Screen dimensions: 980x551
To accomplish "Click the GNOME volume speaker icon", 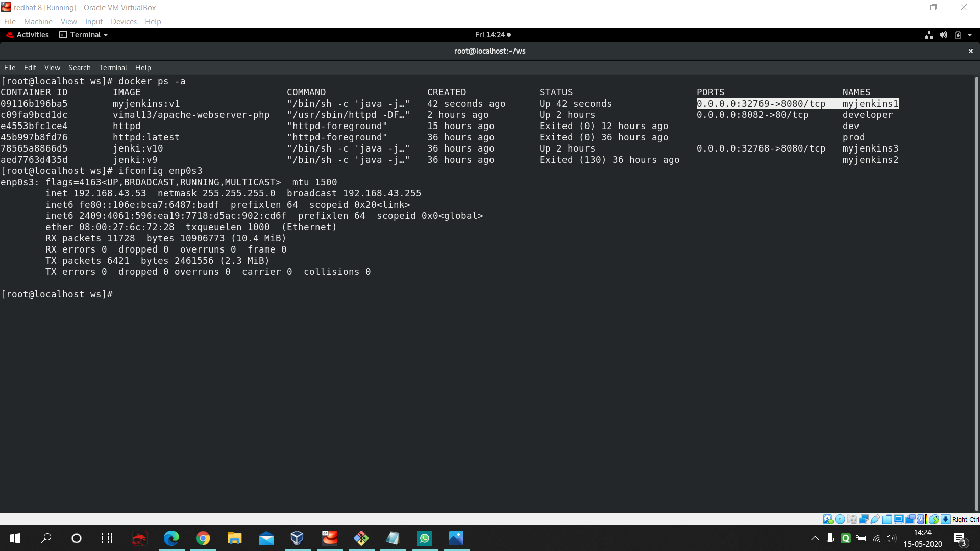I will (943, 35).
